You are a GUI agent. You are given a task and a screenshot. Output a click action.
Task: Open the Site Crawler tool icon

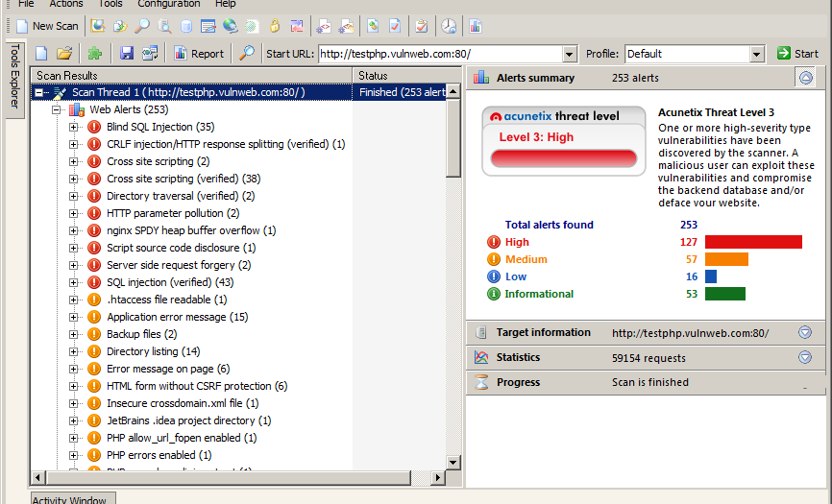(x=120, y=25)
